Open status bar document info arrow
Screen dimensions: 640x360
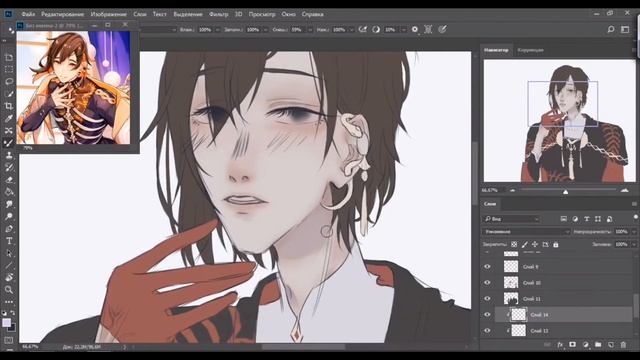click(124, 347)
